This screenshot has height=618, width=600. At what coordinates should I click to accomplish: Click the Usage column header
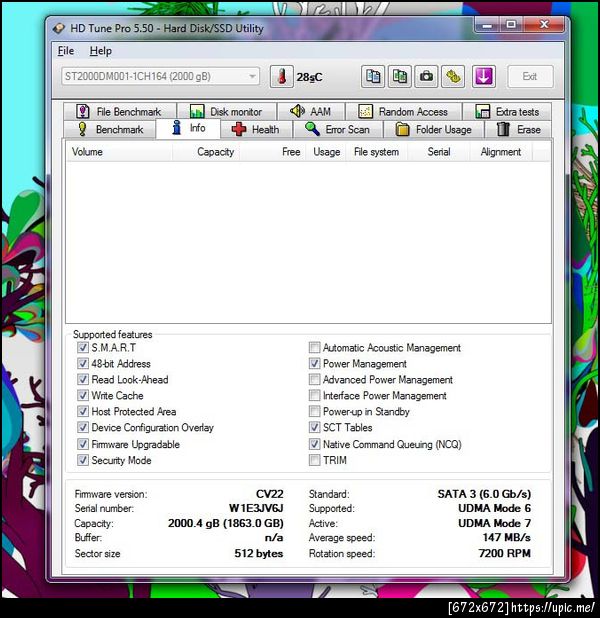(326, 152)
